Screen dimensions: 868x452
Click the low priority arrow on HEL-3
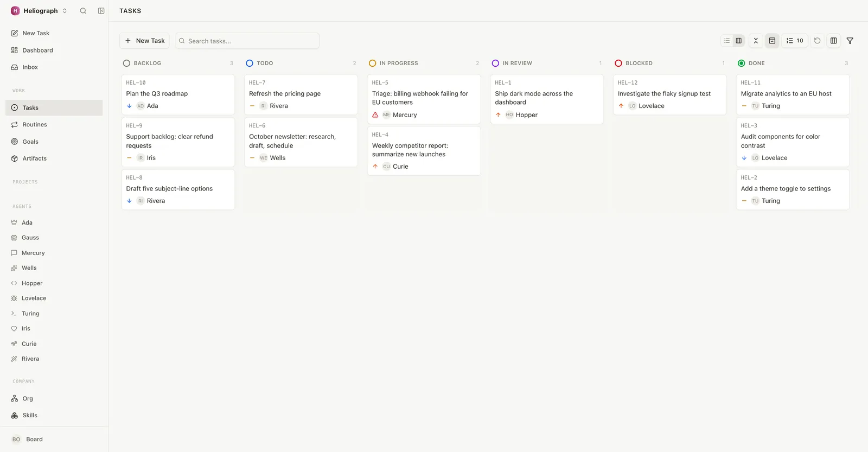744,158
